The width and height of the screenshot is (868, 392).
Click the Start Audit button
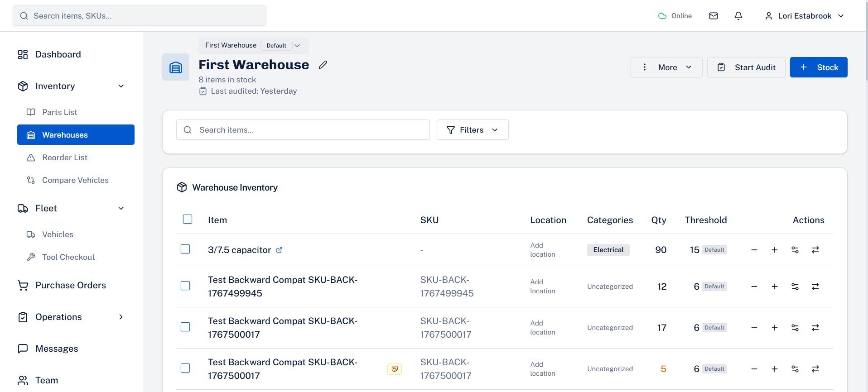click(746, 67)
